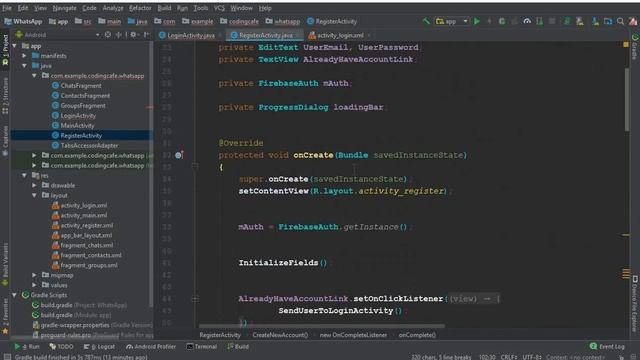
Task: Open Project panel settings gear
Action: (133, 35)
